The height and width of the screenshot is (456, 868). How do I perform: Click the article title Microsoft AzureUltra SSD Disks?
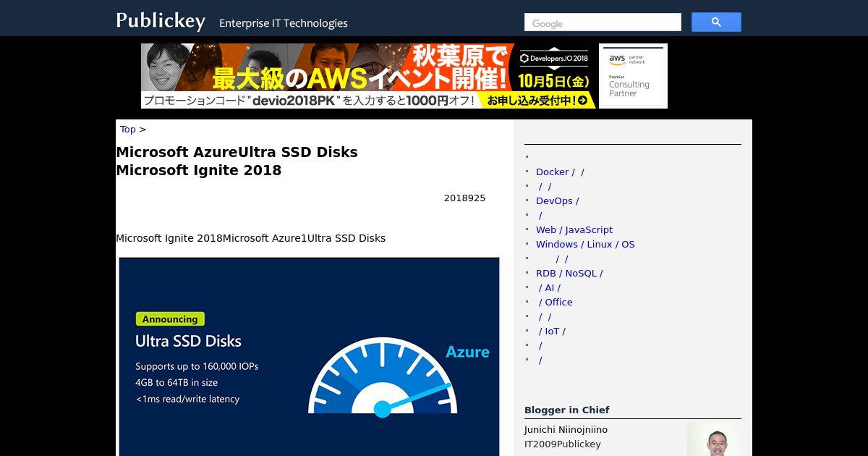coord(237,161)
